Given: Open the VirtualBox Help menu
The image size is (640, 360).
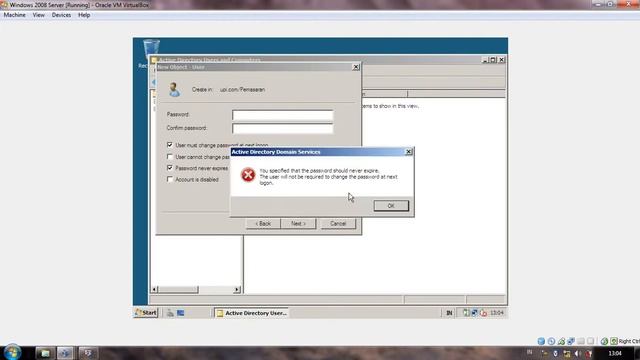Looking at the screenshot, I should [x=84, y=15].
